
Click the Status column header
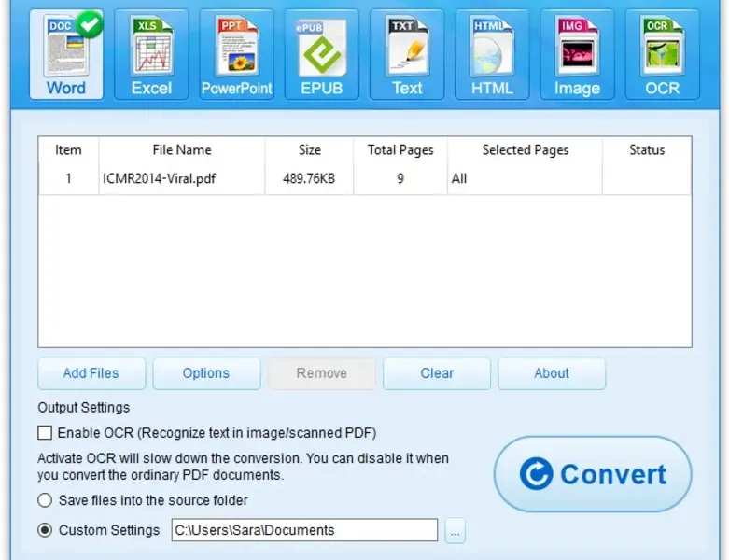[647, 150]
